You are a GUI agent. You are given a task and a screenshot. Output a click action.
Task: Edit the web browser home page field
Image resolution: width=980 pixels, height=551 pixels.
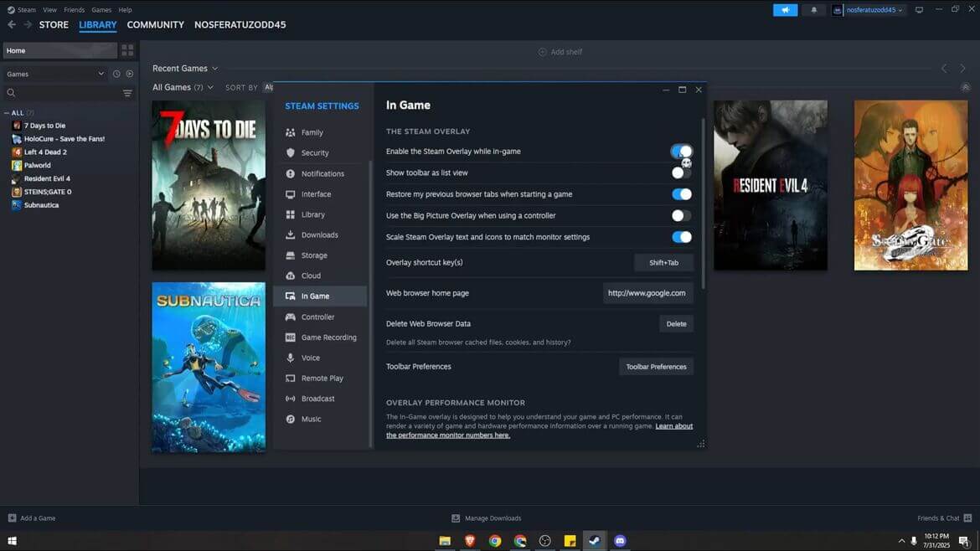click(x=647, y=293)
